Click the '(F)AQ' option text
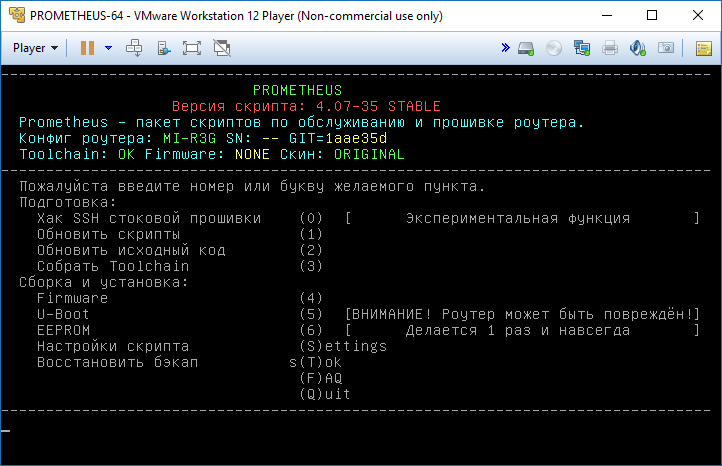 [x=321, y=379]
